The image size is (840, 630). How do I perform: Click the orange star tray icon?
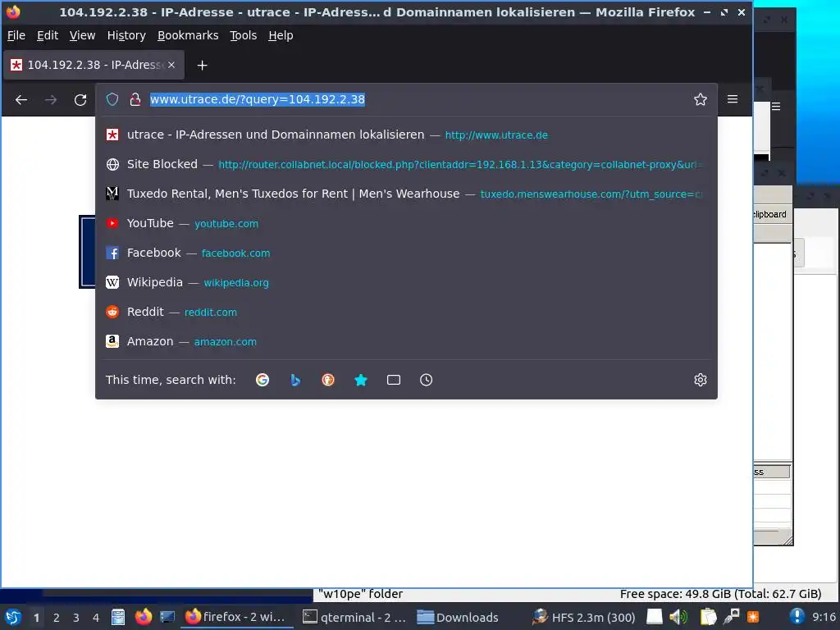tap(753, 617)
